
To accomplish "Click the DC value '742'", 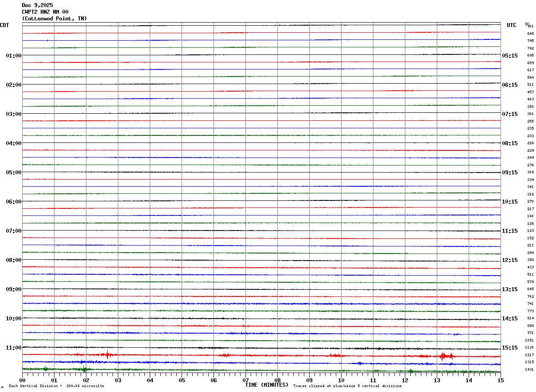I will click(x=530, y=48).
